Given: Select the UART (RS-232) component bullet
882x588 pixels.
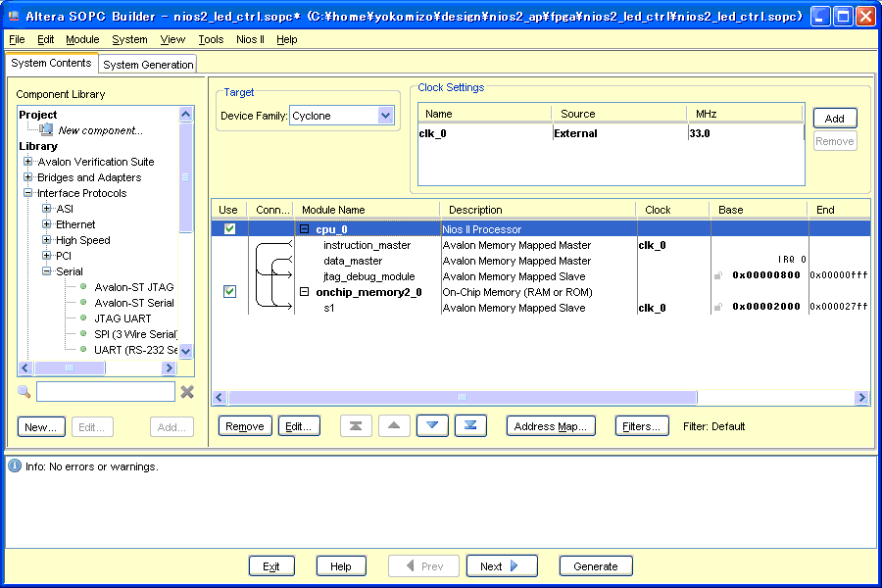Looking at the screenshot, I should [83, 350].
